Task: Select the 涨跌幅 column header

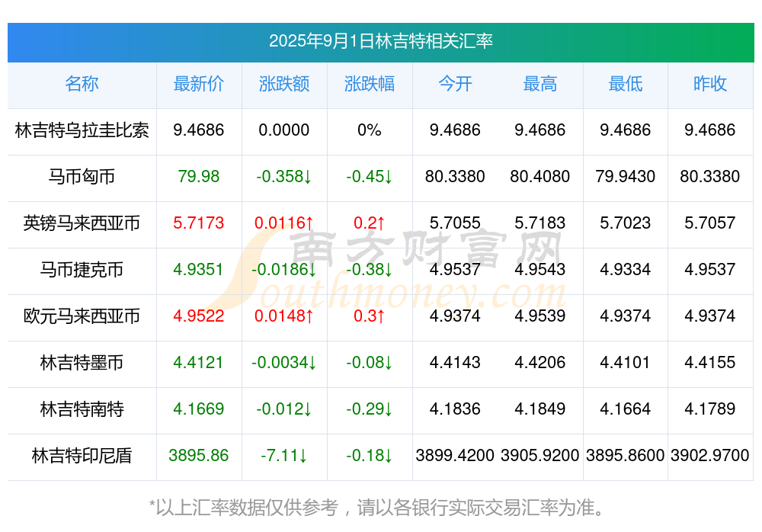Action: [x=370, y=84]
